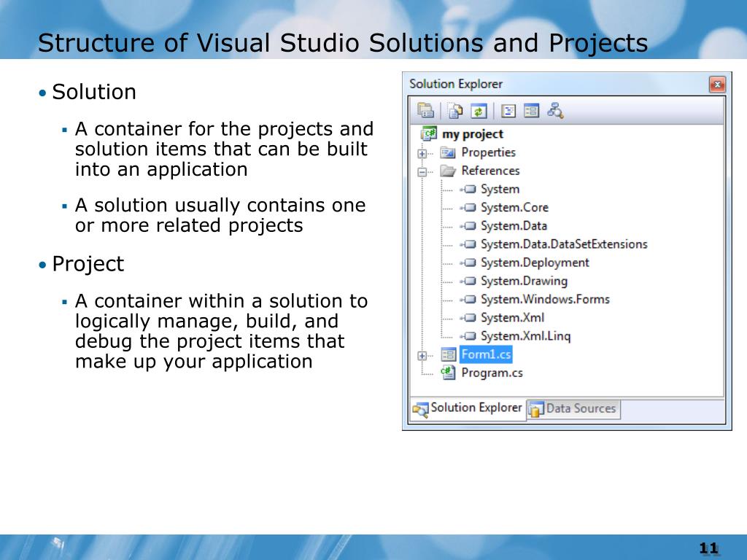Select the highlighted Form1.cs file
Screen dimensions: 747x560
pyautogui.click(x=486, y=355)
